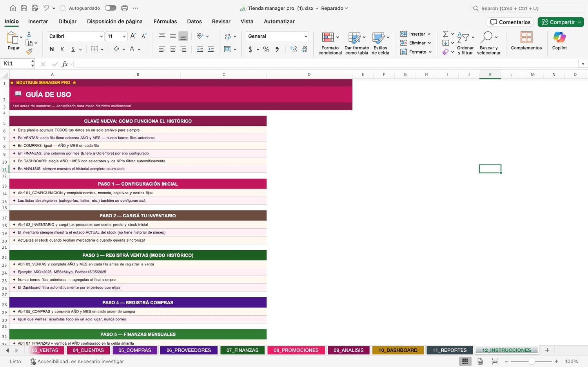Apply the fill color bucket
The height and width of the screenshot is (367, 588).
click(116, 49)
